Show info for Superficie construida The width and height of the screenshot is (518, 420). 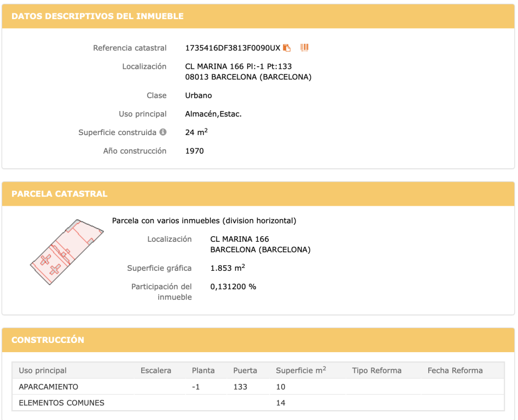click(x=163, y=132)
